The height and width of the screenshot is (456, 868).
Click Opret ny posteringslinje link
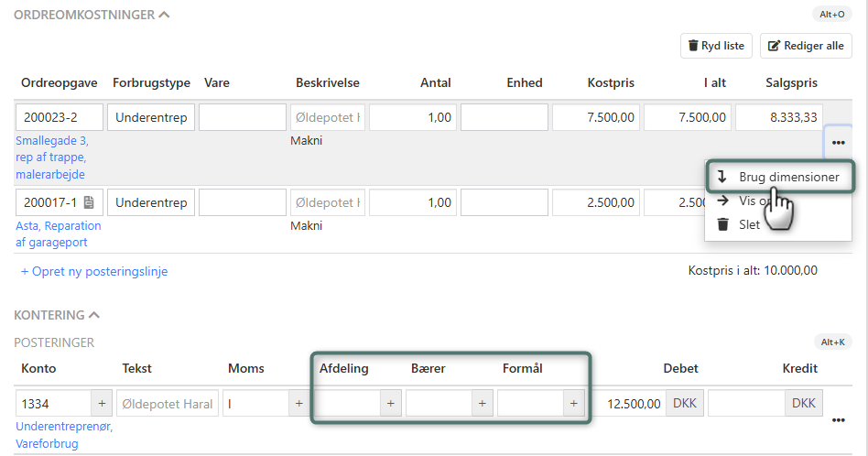click(x=94, y=271)
